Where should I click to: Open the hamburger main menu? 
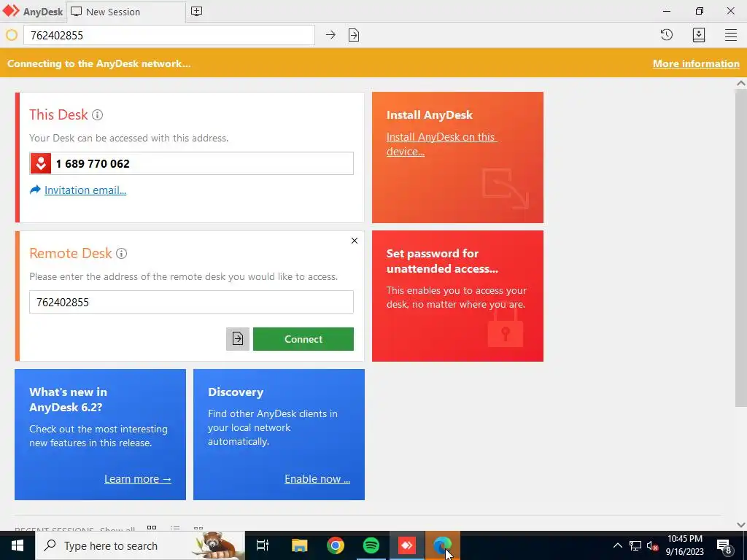tap(731, 35)
